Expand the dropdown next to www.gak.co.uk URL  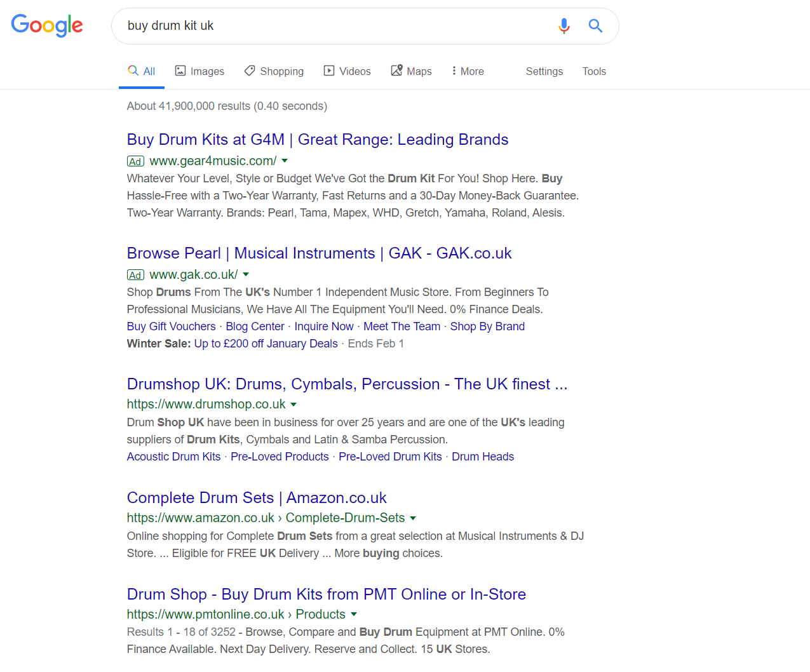[x=246, y=274]
